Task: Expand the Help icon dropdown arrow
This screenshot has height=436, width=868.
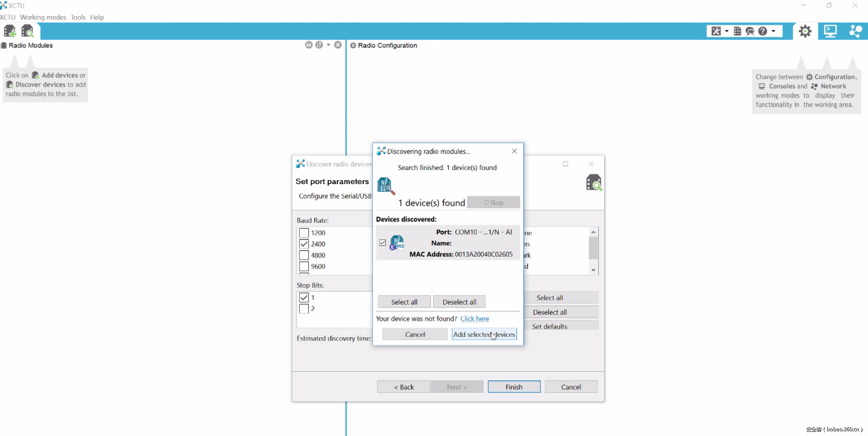Action: click(773, 31)
